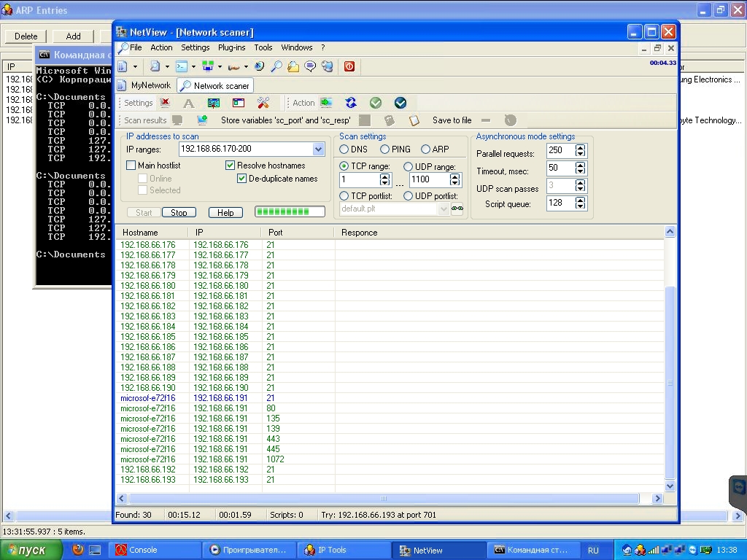
Task: Click the Script queue spinner arrows
Action: click(x=580, y=203)
